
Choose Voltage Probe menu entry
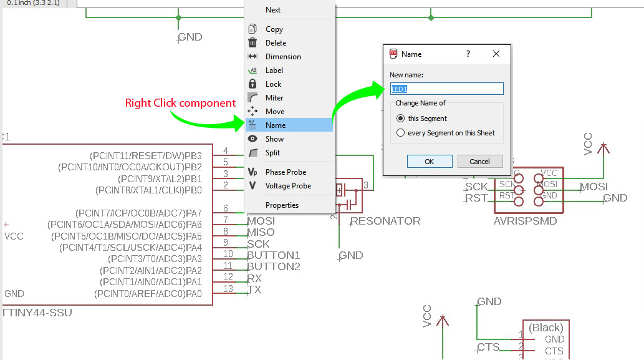point(289,186)
